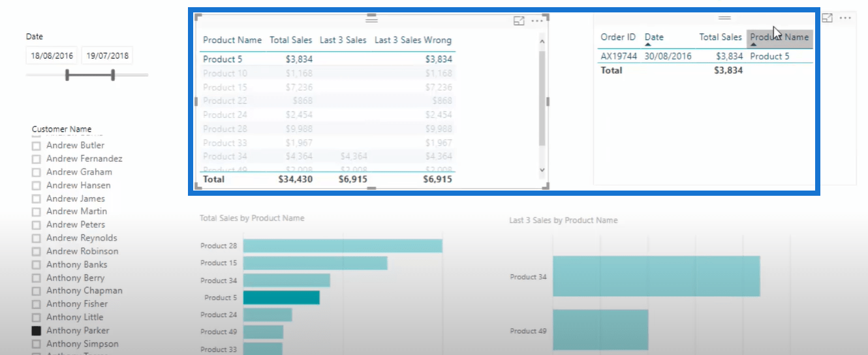868x355 pixels.
Task: Select the Product 34 row in table
Action: (328, 157)
